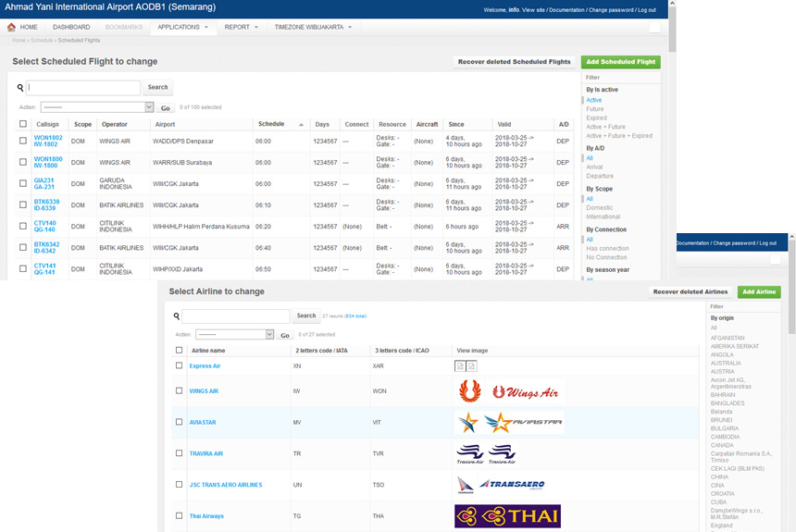Click the airline search magnifier icon
This screenshot has height=532, width=796.
[x=176, y=315]
